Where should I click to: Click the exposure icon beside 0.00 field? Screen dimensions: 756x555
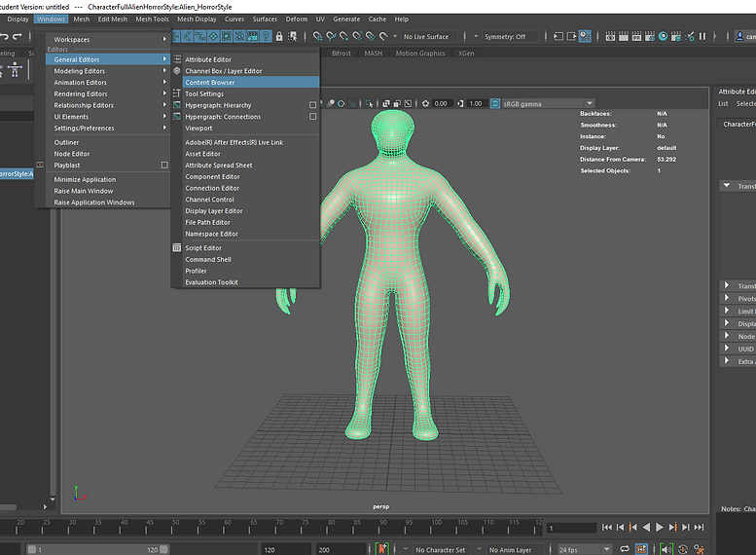tap(425, 104)
